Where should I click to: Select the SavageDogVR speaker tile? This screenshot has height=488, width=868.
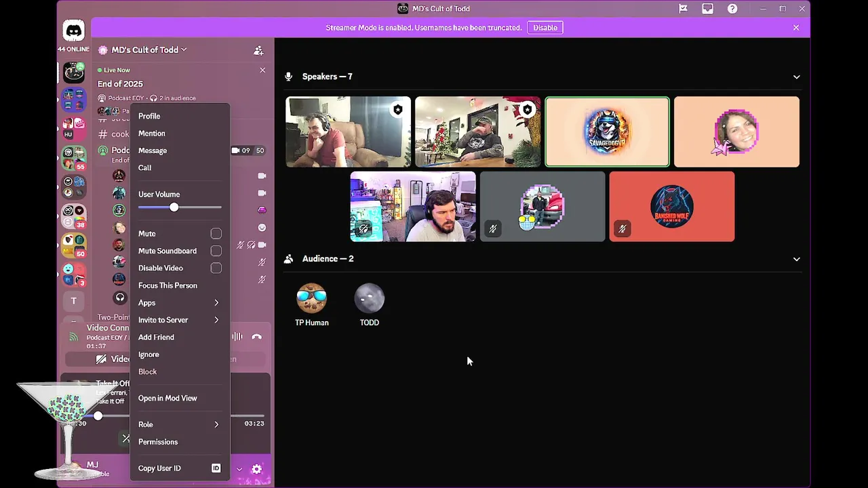point(607,131)
